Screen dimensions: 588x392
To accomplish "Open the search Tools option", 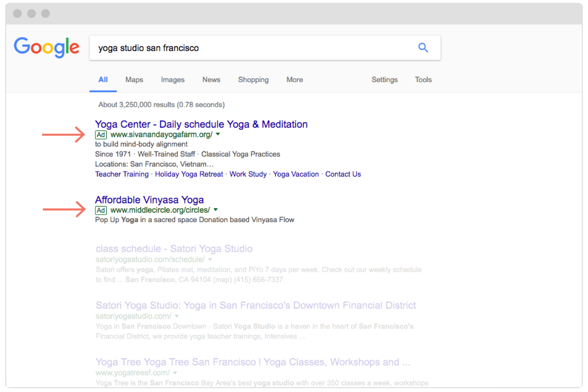I will (423, 80).
